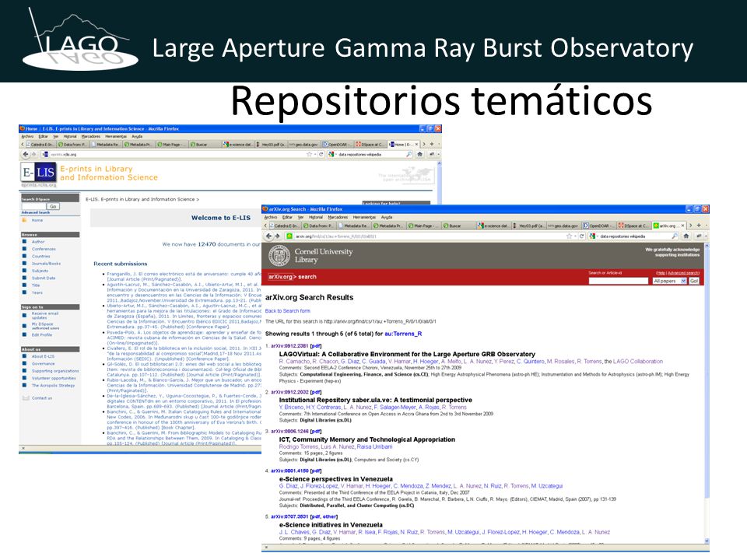Click the Back to Search form link
The width and height of the screenshot is (747, 560).
coord(287,311)
